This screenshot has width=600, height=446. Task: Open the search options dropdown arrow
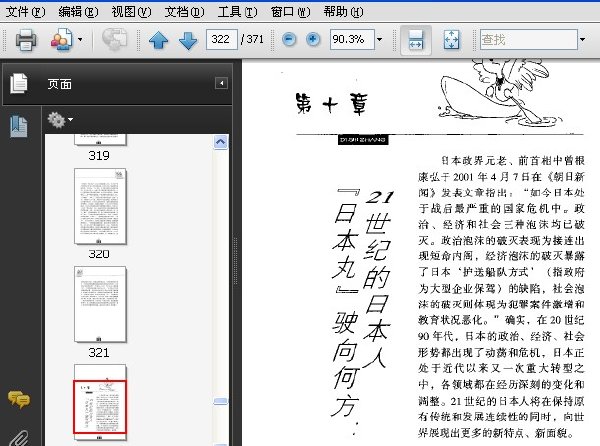point(582,39)
